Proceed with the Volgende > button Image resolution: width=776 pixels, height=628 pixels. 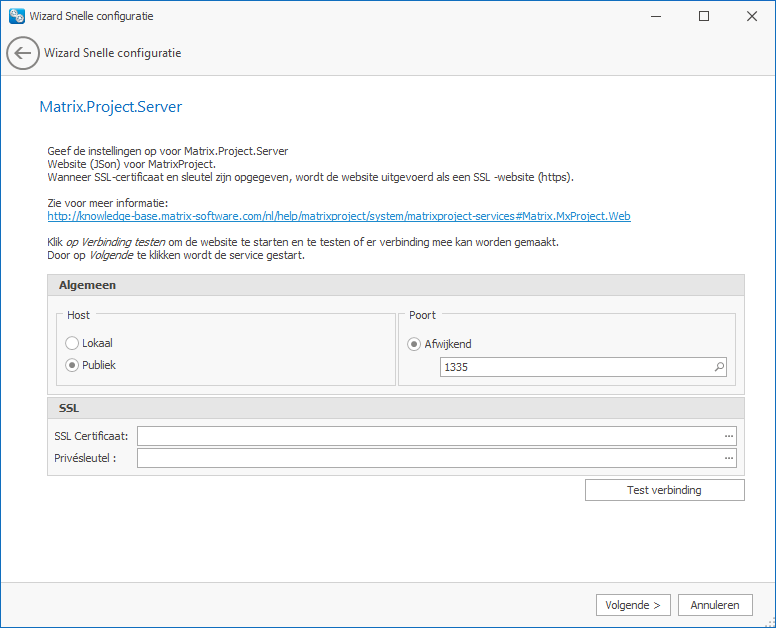[634, 605]
